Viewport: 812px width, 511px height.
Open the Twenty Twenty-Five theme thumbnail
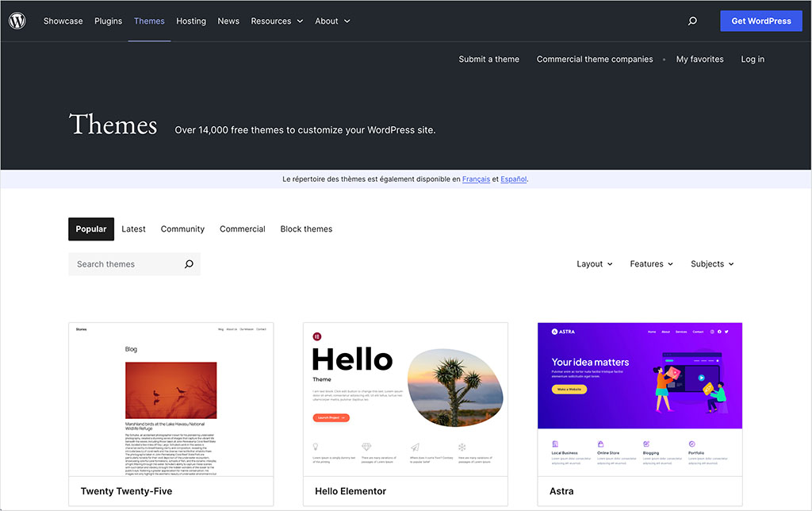171,400
